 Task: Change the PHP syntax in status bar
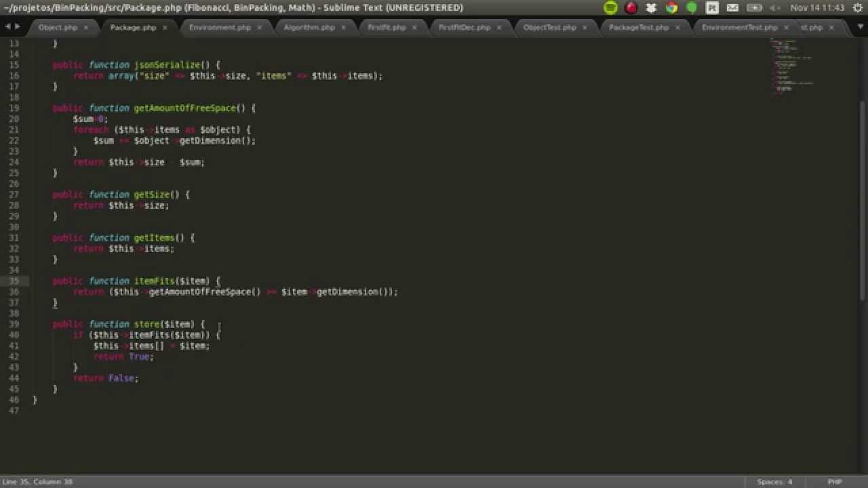835,482
